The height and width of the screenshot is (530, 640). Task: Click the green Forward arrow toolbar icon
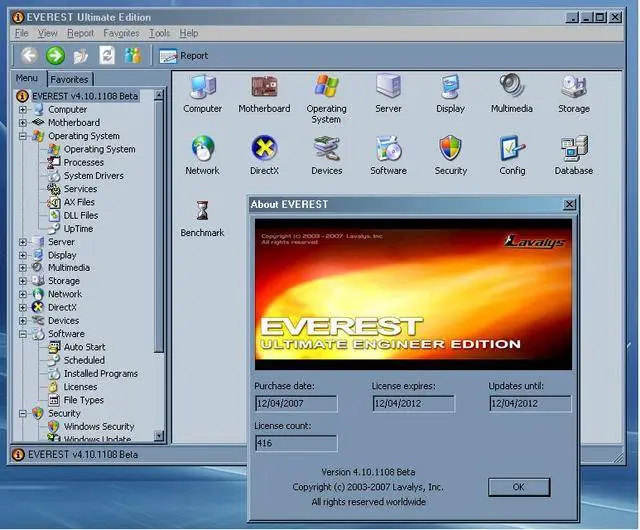pos(55,56)
